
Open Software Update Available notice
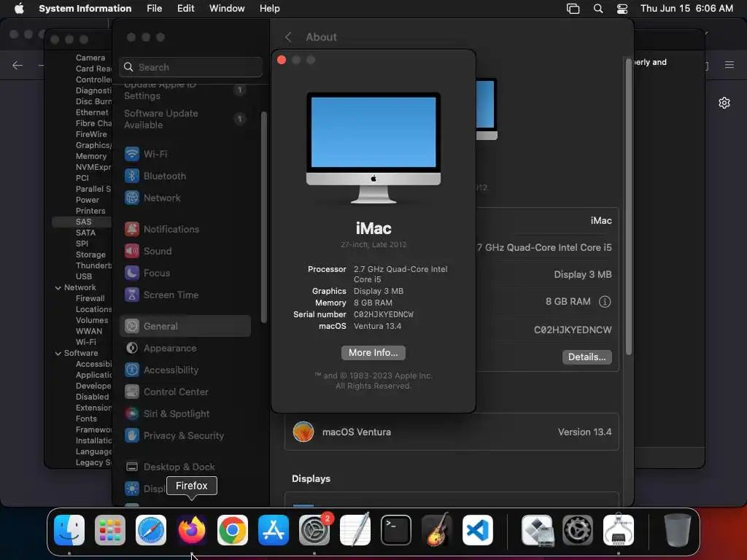point(185,120)
